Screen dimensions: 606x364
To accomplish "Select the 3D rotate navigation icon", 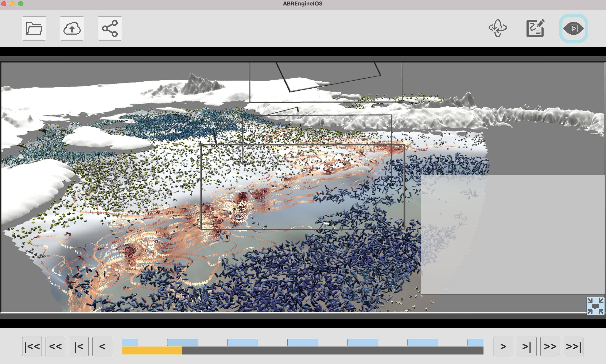I will click(x=498, y=28).
